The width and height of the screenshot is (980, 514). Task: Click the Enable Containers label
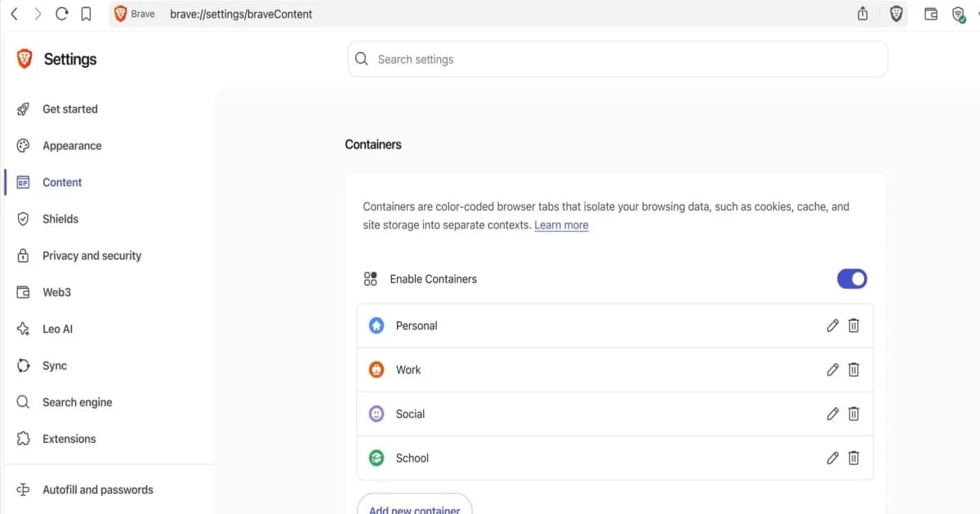point(433,279)
